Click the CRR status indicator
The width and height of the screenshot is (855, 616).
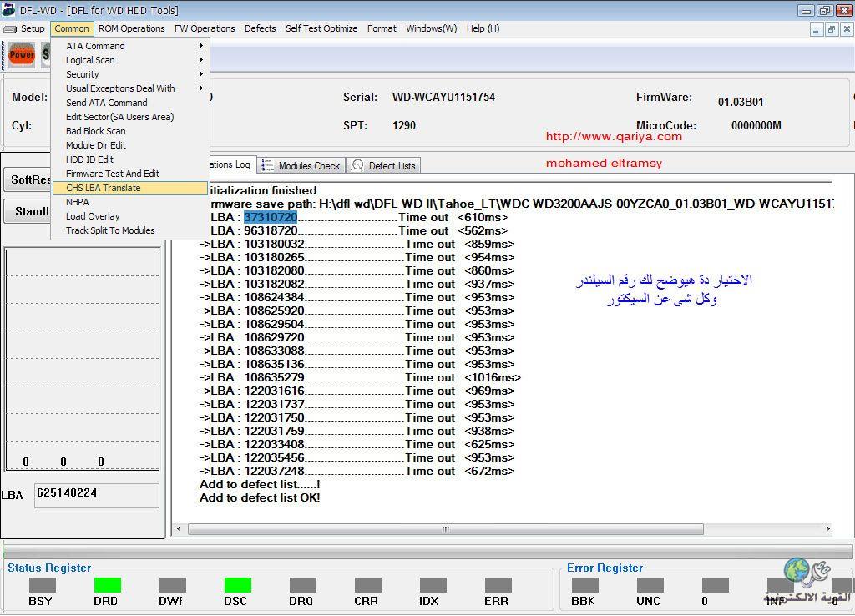coord(367,585)
